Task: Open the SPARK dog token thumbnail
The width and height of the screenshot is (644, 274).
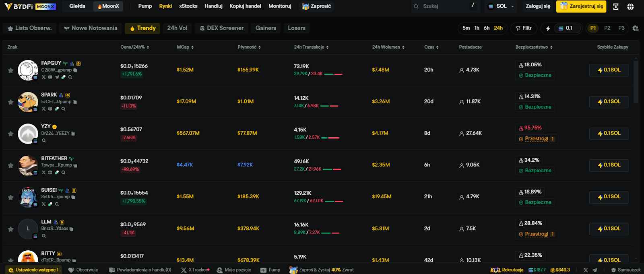Action: (28, 102)
